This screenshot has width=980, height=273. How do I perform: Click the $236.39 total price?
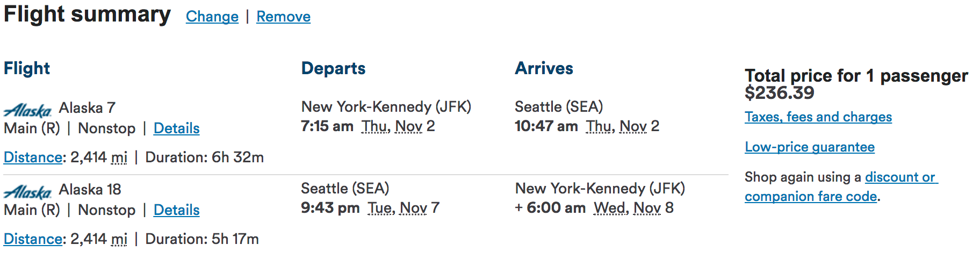(779, 93)
